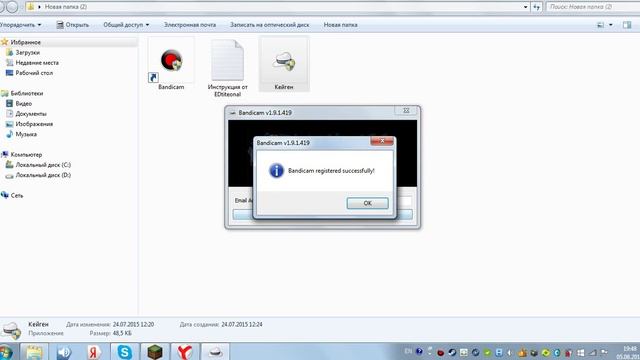Click the blue question mark tray icon

[419, 351]
